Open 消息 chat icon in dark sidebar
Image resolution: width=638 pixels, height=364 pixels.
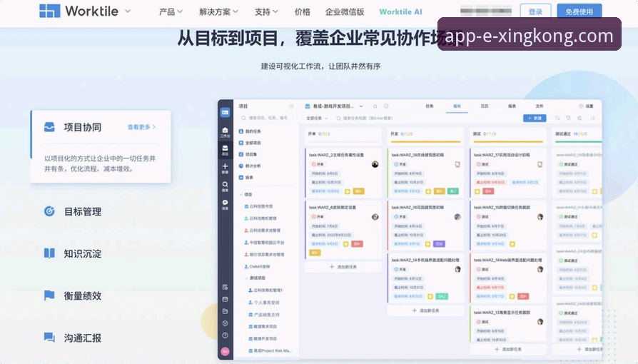[225, 204]
